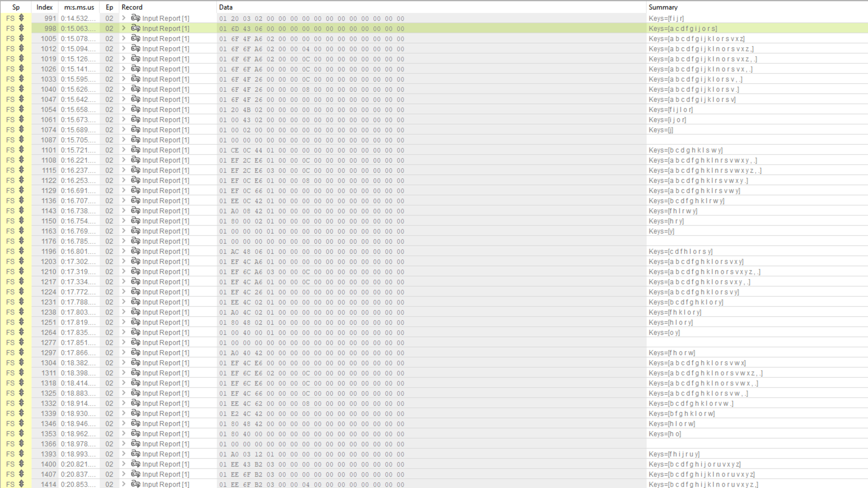Expand the Input Report at index 1005
The height and width of the screenshot is (488, 868).
pos(124,38)
